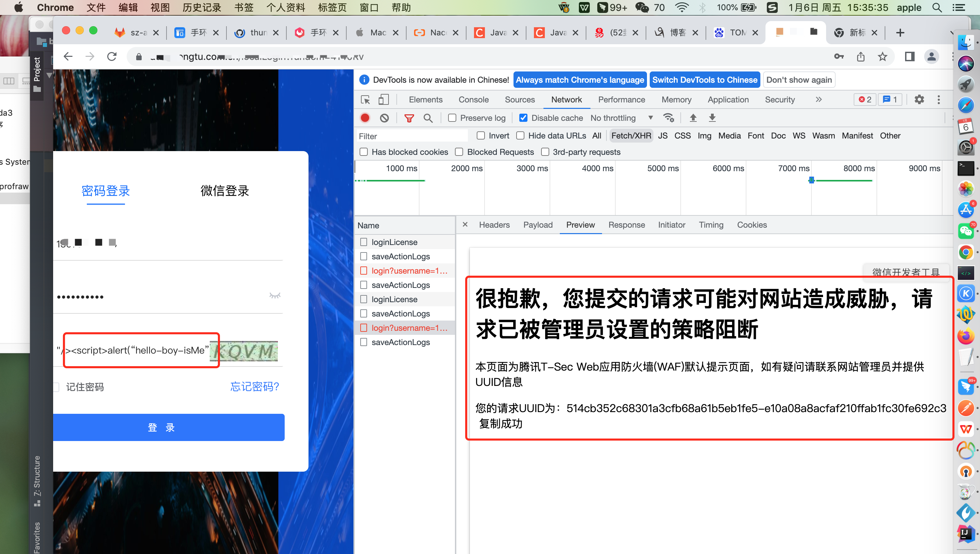Click the network conditions icon

pos(668,118)
